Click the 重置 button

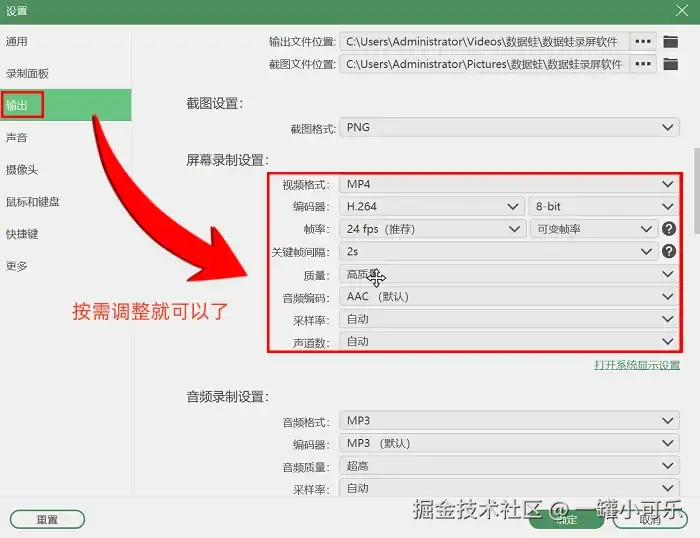pos(47,519)
